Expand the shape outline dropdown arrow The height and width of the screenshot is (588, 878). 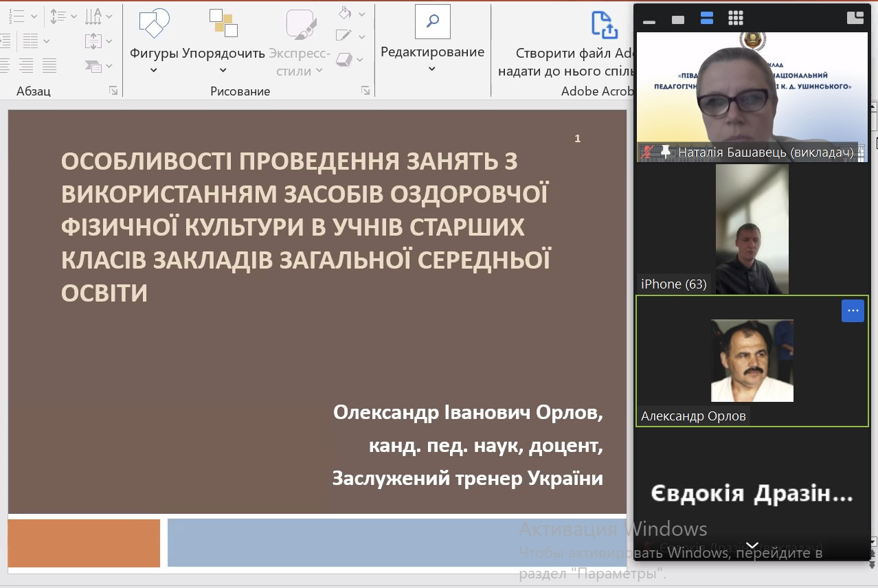tap(362, 36)
